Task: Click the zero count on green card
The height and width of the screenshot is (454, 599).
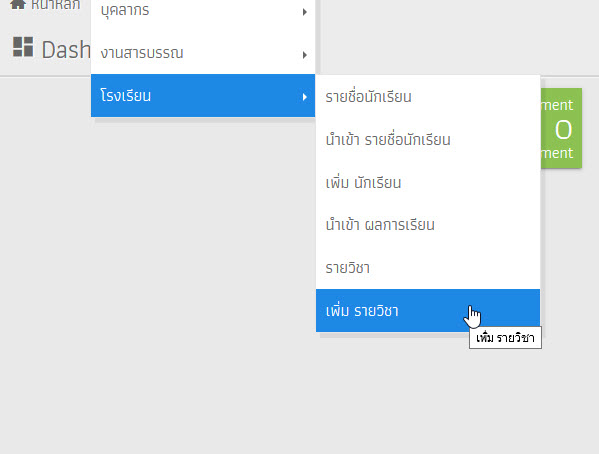Action: 563,130
